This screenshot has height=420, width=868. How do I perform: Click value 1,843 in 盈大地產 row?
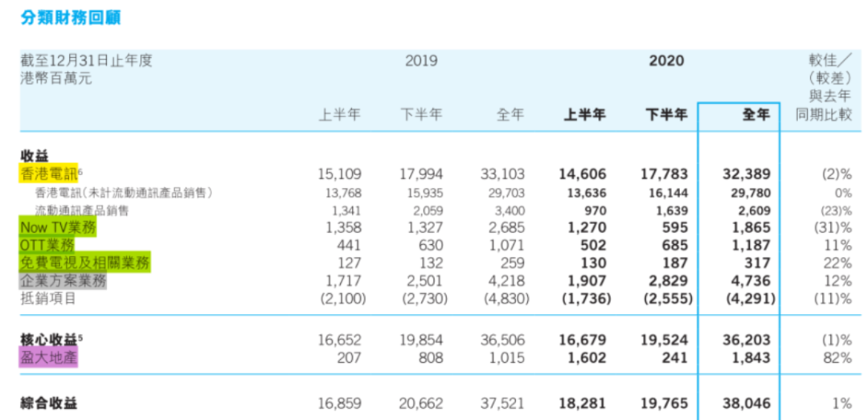[751, 358]
